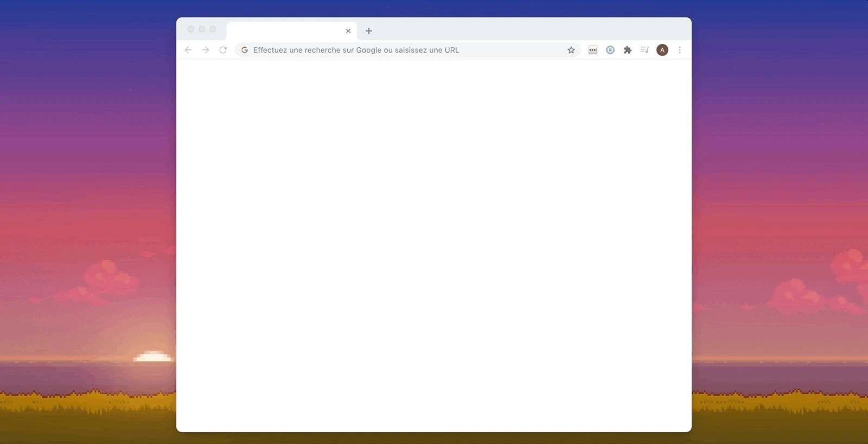The width and height of the screenshot is (868, 444).
Task: Go forward with the right arrow button
Action: pyautogui.click(x=206, y=50)
